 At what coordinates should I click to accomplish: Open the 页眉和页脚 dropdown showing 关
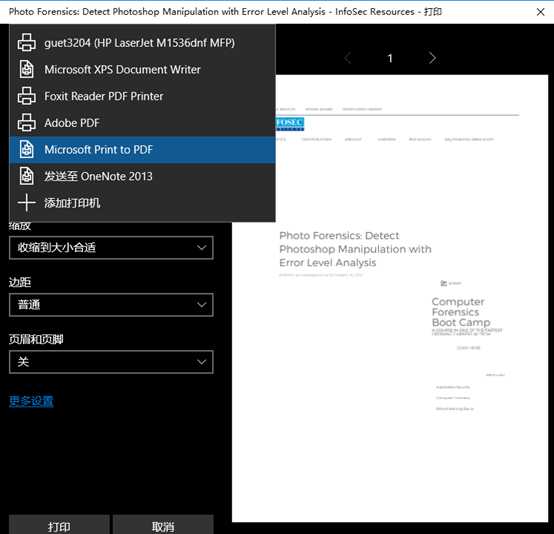(111, 362)
